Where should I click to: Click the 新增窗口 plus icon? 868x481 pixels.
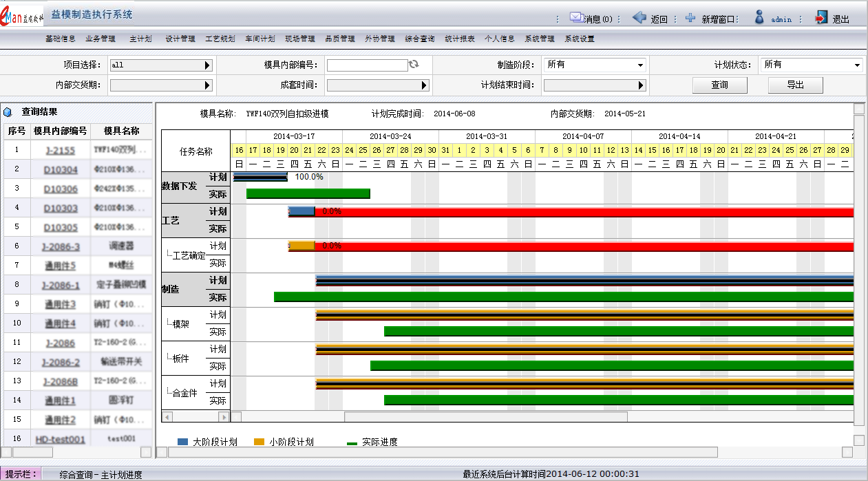coord(690,19)
